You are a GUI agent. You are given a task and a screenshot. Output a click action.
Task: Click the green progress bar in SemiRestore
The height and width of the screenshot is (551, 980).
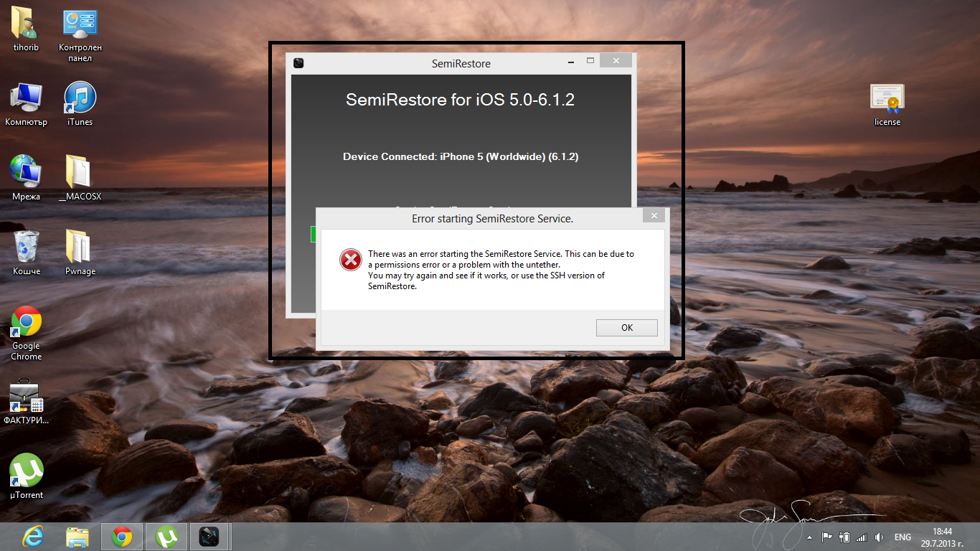click(314, 235)
